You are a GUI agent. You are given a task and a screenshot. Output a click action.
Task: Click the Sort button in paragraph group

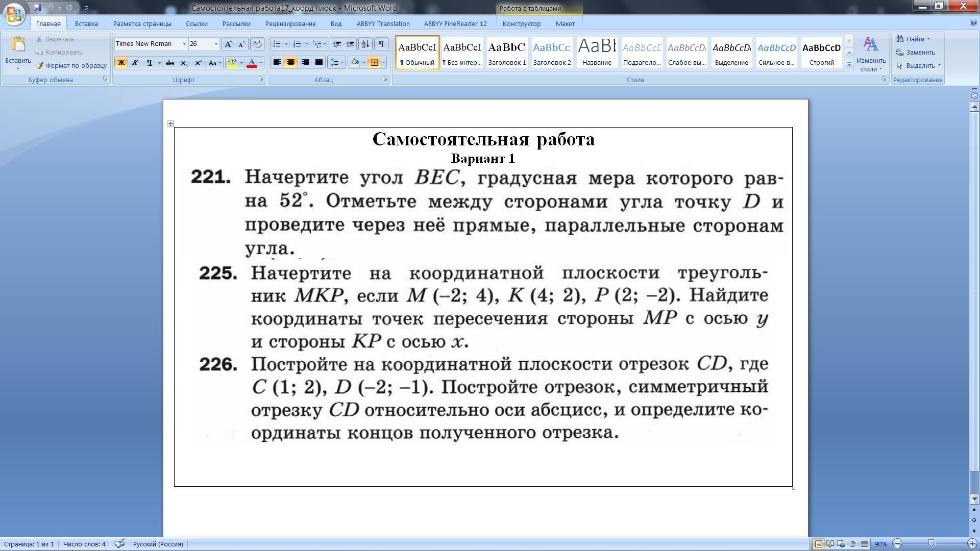pos(365,44)
